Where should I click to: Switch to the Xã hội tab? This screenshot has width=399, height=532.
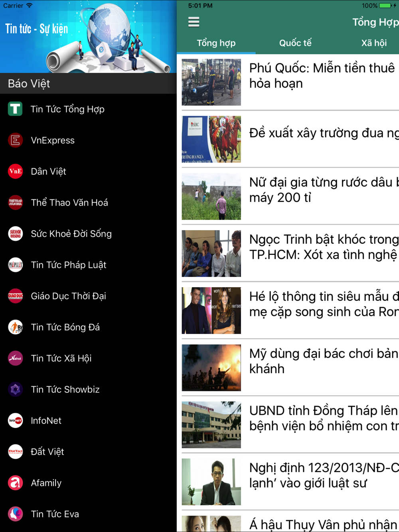(374, 43)
